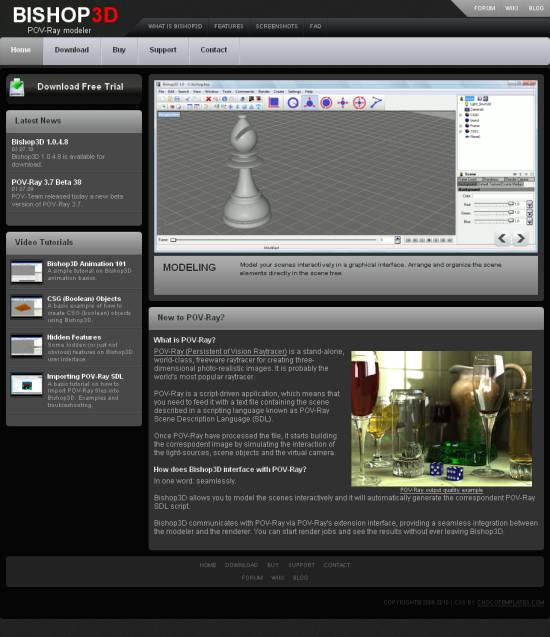Click footer Buy link

click(273, 565)
